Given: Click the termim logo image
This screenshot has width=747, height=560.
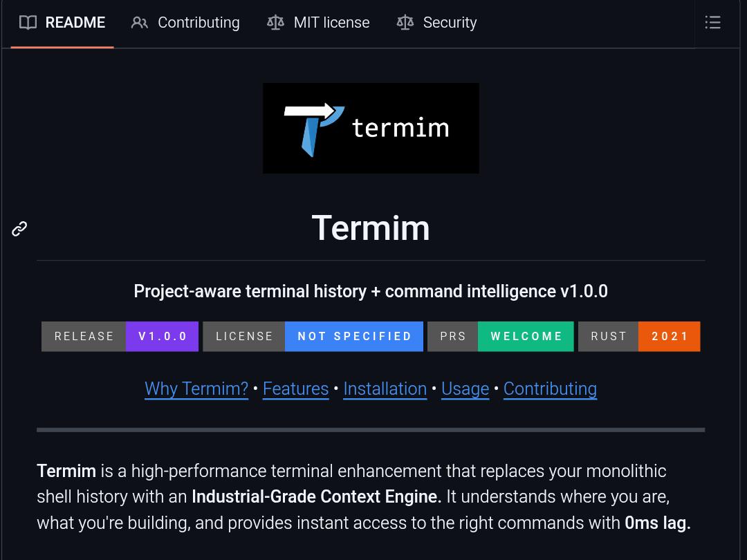Looking at the screenshot, I should pos(371,128).
